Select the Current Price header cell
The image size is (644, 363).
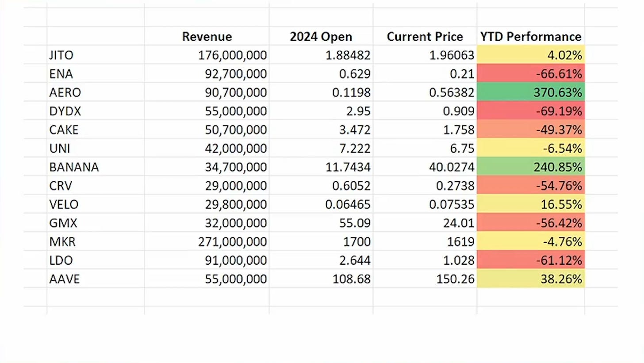425,36
